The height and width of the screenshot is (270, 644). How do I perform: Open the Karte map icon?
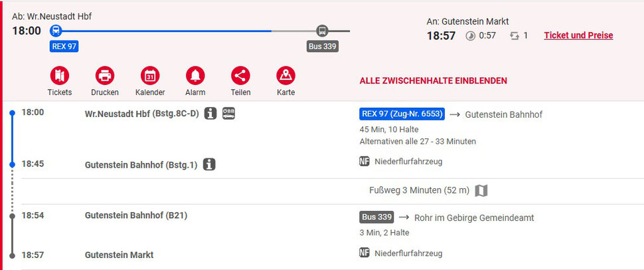pos(285,75)
